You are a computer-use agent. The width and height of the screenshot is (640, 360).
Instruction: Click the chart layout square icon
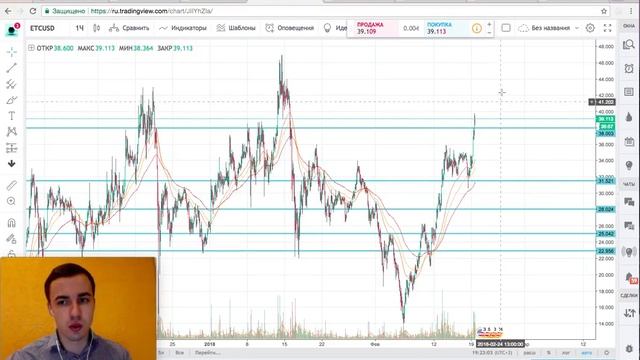pos(506,28)
